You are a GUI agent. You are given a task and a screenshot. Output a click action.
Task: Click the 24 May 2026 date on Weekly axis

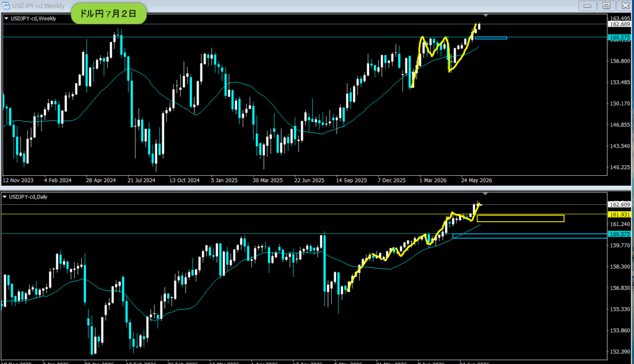477,180
